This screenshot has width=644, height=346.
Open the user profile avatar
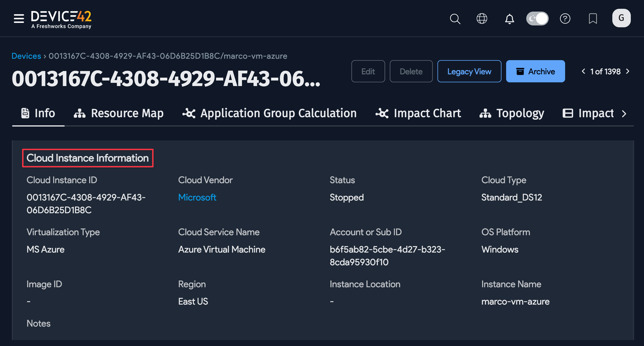[x=622, y=18]
